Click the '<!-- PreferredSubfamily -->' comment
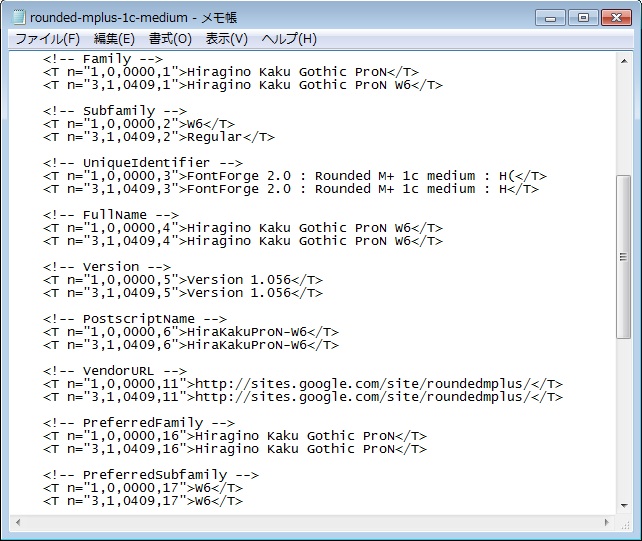Viewport: 642px width, 541px height. click(x=151, y=475)
